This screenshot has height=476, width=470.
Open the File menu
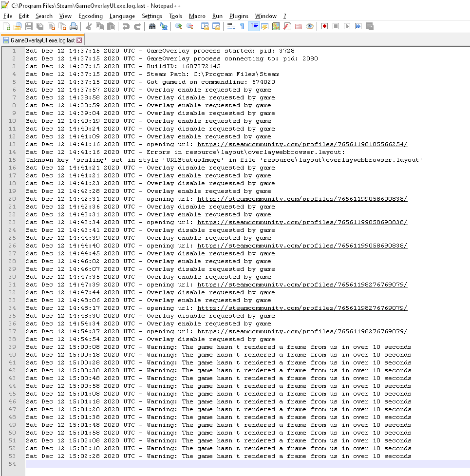(x=8, y=16)
